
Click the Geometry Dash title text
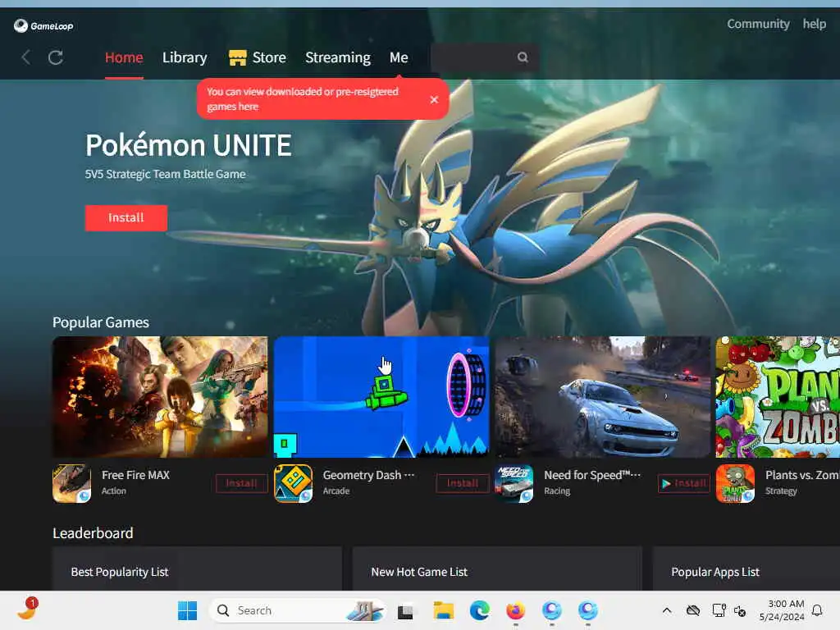point(368,475)
